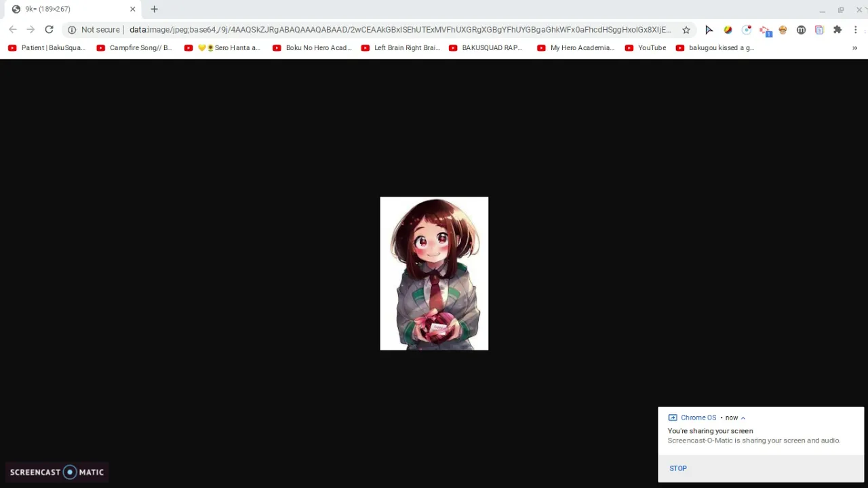Reload the page with the refresh icon
Viewport: 868px width, 488px height.
point(49,30)
